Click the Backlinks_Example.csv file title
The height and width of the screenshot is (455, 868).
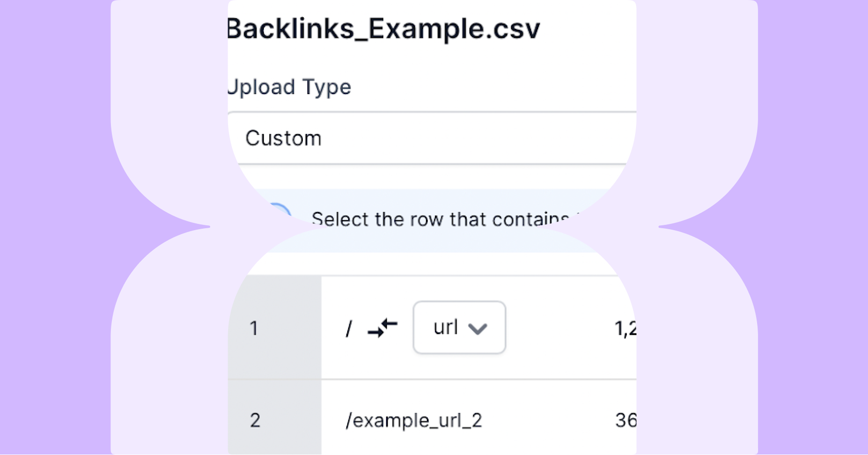coord(383,29)
